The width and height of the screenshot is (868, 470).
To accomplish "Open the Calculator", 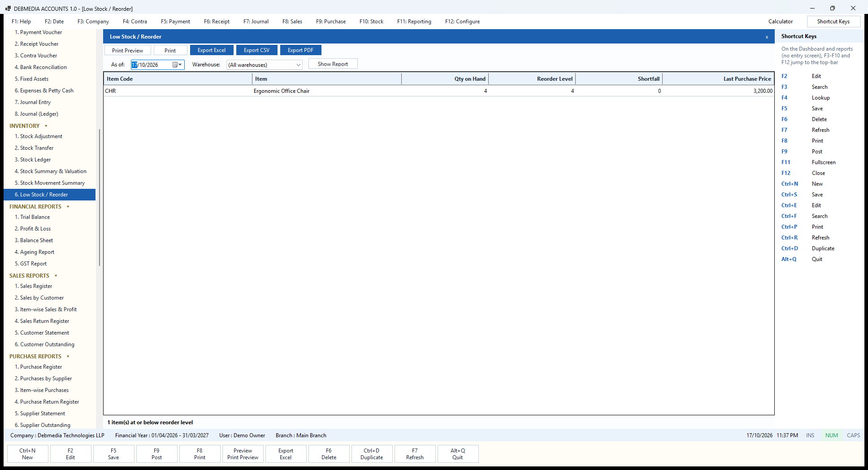I will tap(781, 22).
